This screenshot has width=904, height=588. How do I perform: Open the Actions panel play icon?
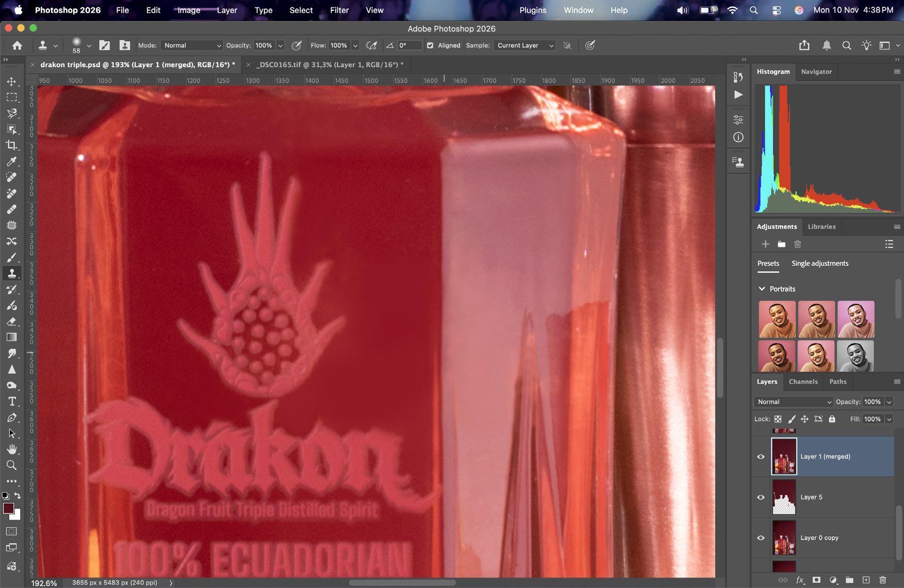(x=738, y=94)
